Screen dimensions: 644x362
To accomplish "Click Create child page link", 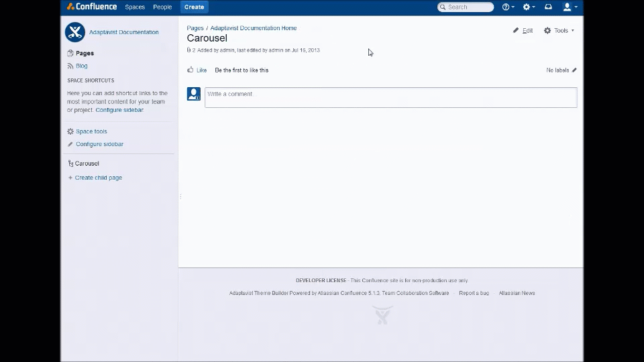I will pyautogui.click(x=98, y=178).
